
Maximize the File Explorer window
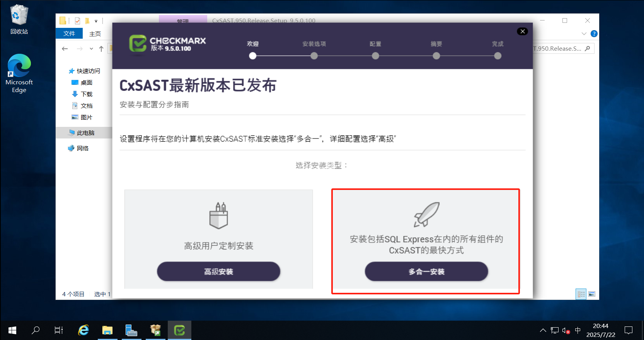565,21
